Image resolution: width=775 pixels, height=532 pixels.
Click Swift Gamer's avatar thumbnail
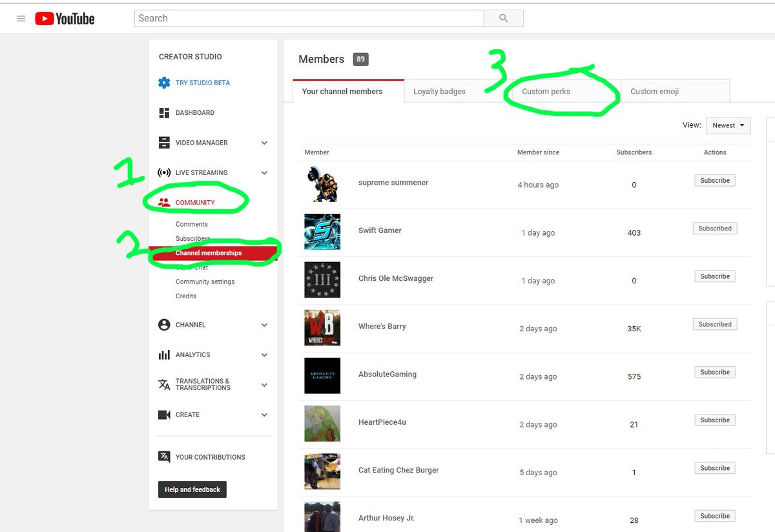point(322,232)
